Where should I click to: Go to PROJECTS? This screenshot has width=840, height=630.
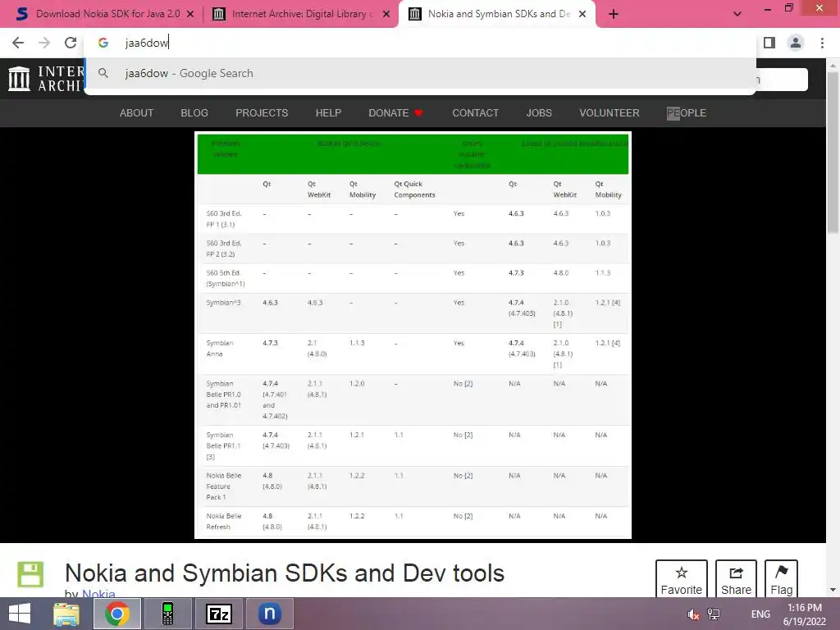[x=262, y=113]
